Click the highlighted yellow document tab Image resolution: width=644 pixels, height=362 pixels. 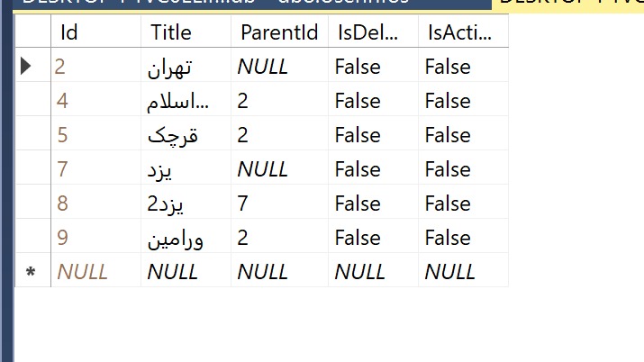(567, 5)
